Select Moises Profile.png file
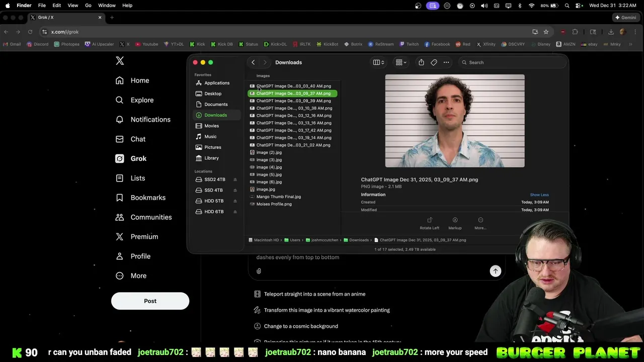644x362 pixels. (292, 204)
